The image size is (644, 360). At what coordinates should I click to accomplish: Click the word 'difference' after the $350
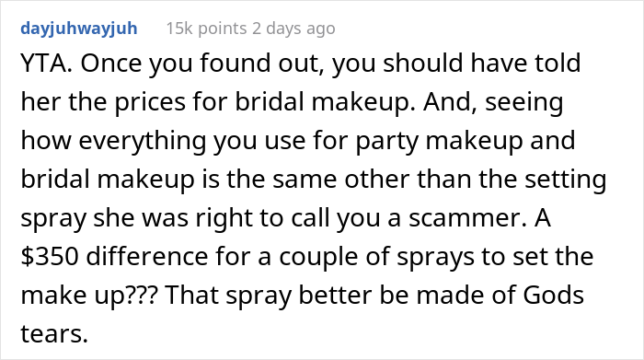coord(147,257)
